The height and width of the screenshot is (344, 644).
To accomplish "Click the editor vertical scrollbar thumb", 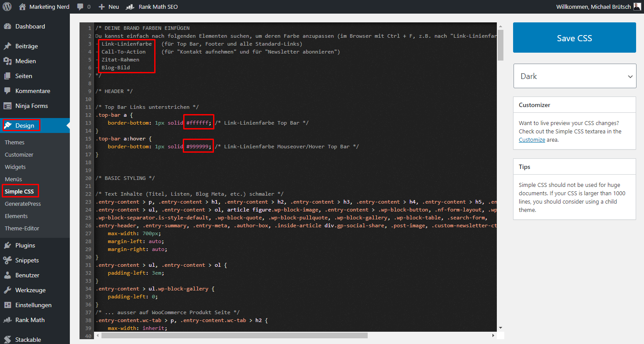I will [500, 45].
